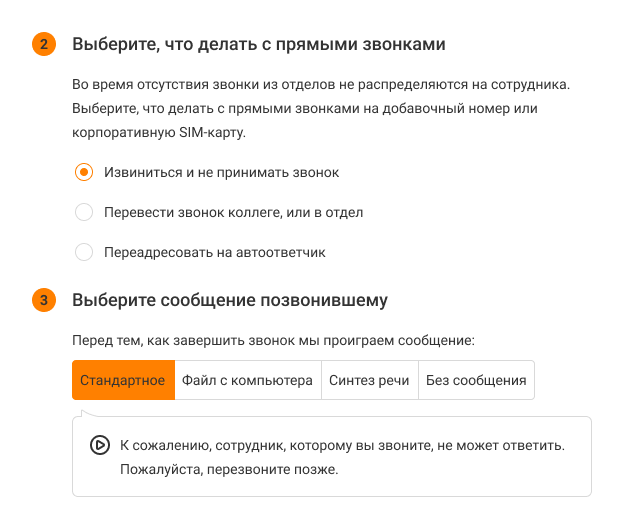The image size is (624, 529).
Task: Switch to the Стандартное tab
Action: 123,381
